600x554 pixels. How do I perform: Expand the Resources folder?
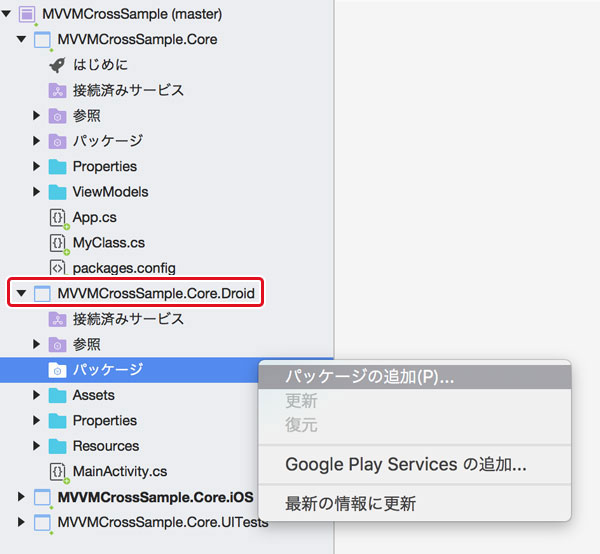click(36, 446)
